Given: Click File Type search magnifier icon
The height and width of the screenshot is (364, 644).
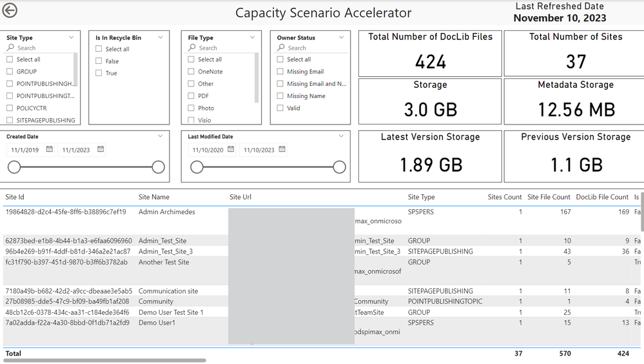Looking at the screenshot, I should coord(192,48).
